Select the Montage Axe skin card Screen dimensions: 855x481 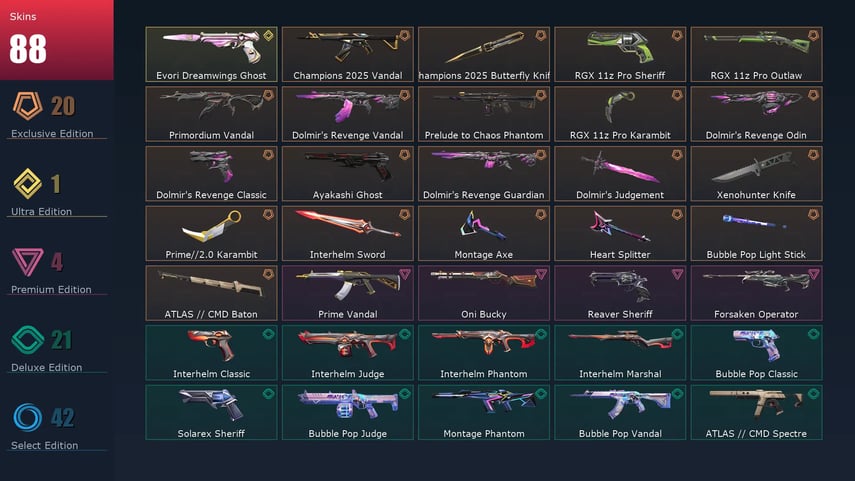pyautogui.click(x=484, y=233)
